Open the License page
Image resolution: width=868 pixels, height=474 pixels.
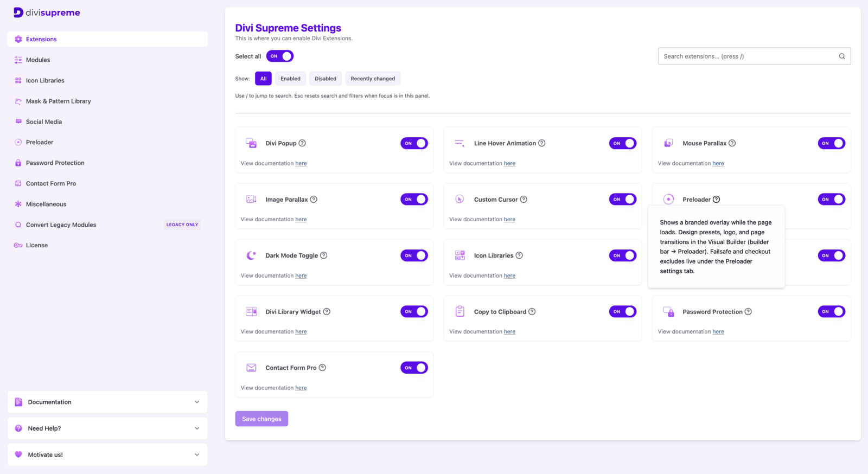pos(107,245)
